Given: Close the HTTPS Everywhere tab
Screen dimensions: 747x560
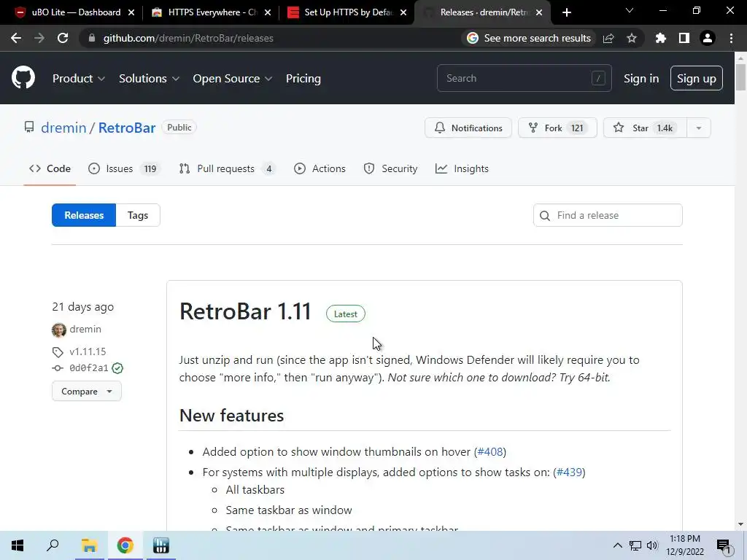Looking at the screenshot, I should [x=268, y=12].
